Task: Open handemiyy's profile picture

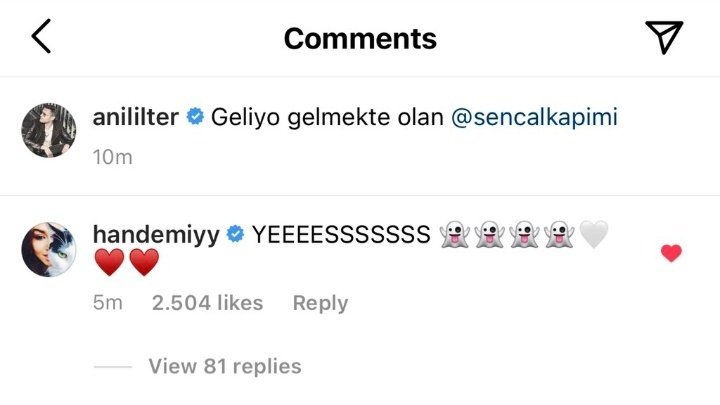Action: [x=48, y=250]
